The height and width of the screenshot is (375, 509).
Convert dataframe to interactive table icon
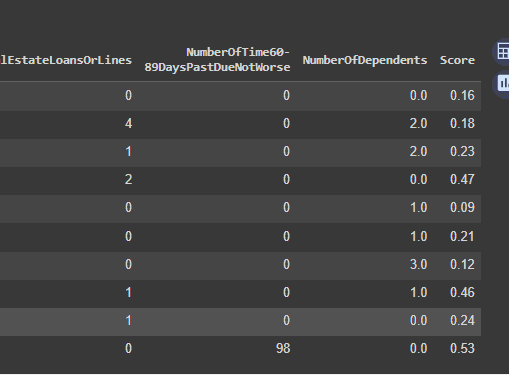502,52
